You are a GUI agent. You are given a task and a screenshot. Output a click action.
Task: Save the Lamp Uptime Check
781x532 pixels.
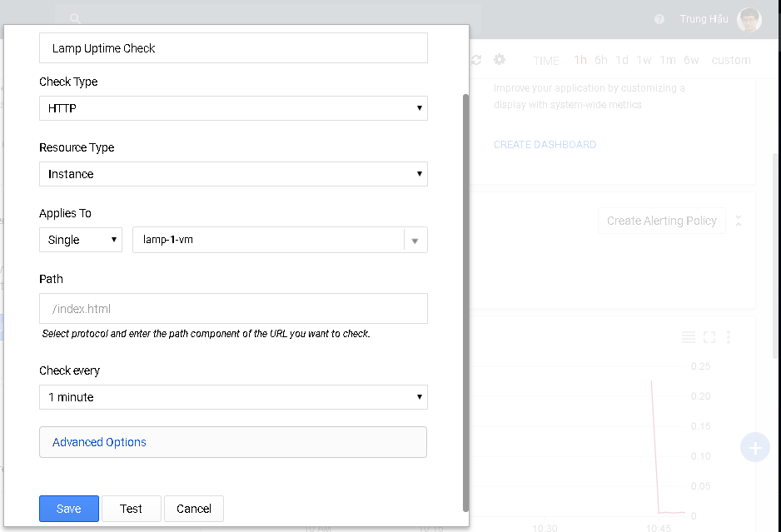[x=68, y=508]
